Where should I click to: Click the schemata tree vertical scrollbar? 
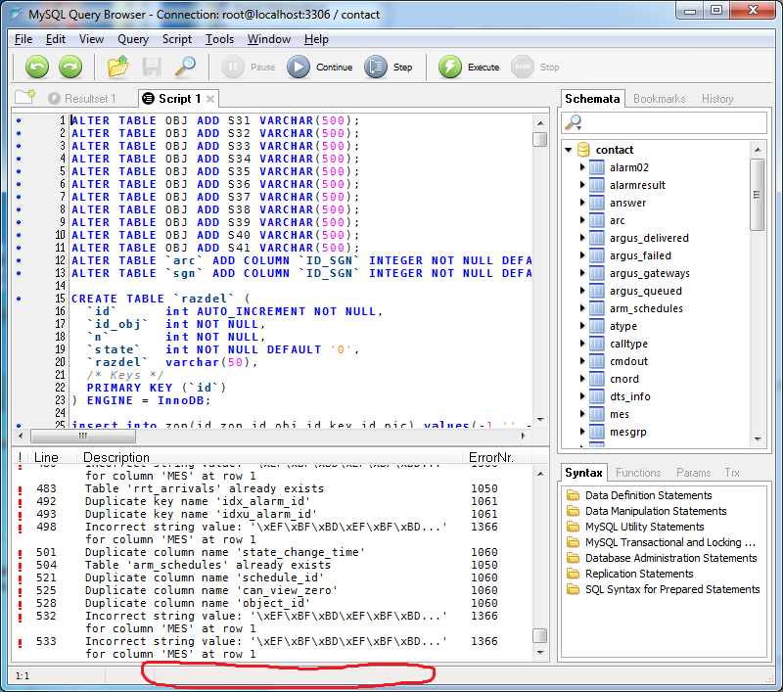[x=758, y=195]
